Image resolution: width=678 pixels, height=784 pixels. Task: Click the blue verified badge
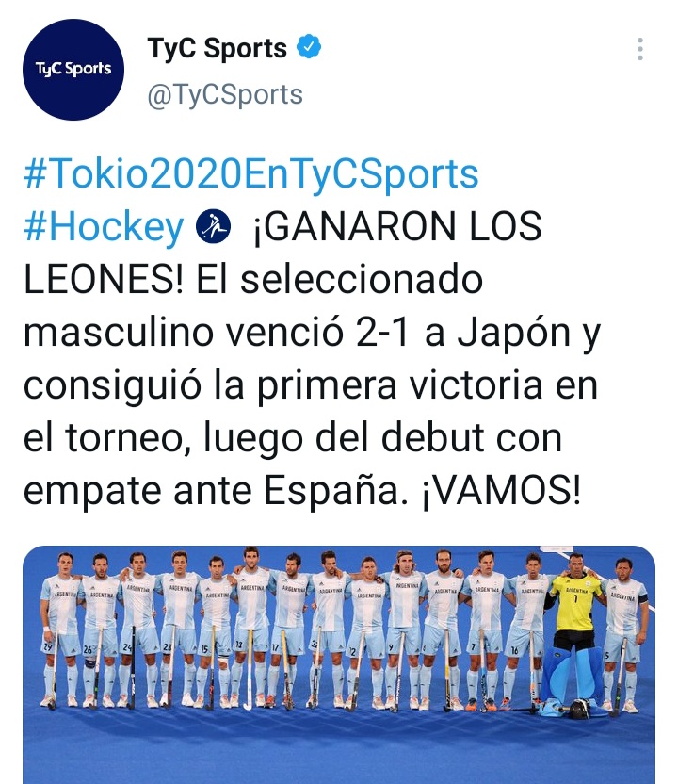click(x=309, y=47)
